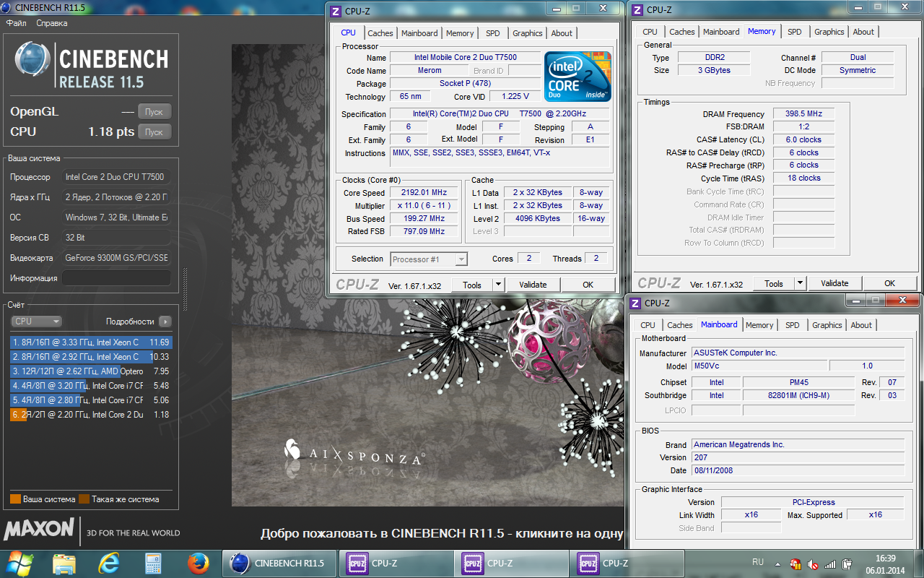Click Validate in CPU-Z CPU window
The image size is (924, 578).
tap(533, 285)
